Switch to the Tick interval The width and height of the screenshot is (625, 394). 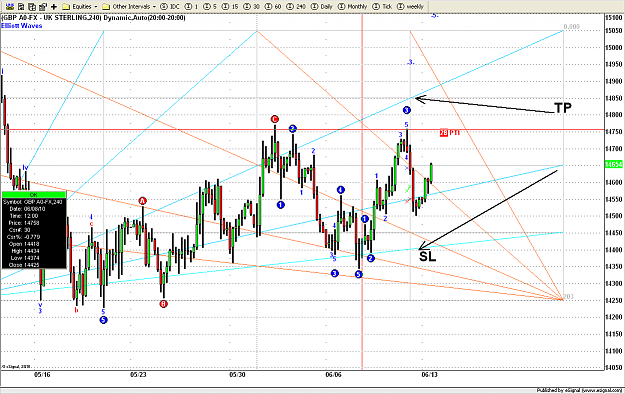tap(382, 6)
